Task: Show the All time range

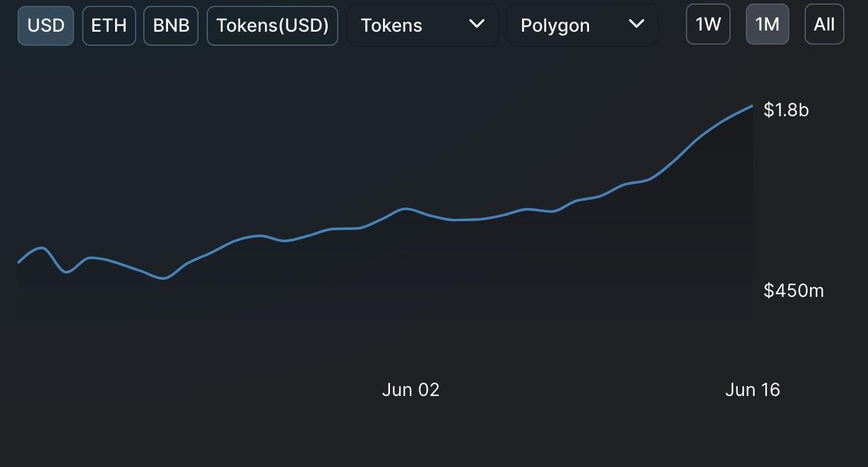Action: pyautogui.click(x=825, y=24)
